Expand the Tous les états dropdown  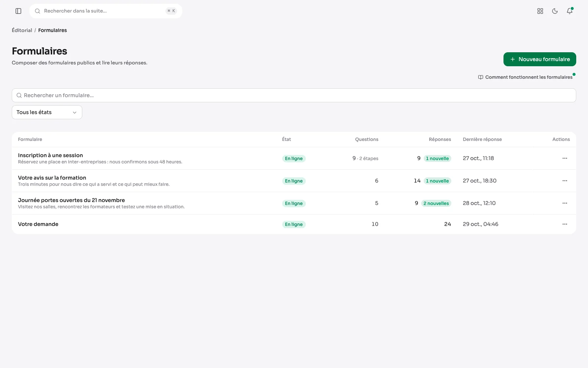(x=47, y=112)
